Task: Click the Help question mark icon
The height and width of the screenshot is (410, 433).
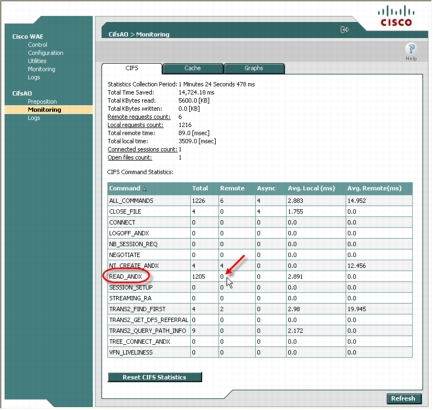Action: (x=411, y=49)
